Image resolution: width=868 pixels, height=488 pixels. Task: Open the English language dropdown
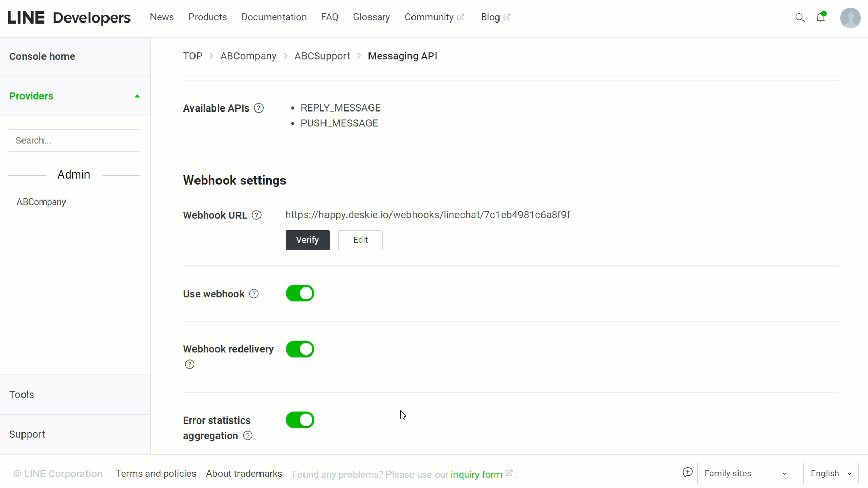point(830,474)
